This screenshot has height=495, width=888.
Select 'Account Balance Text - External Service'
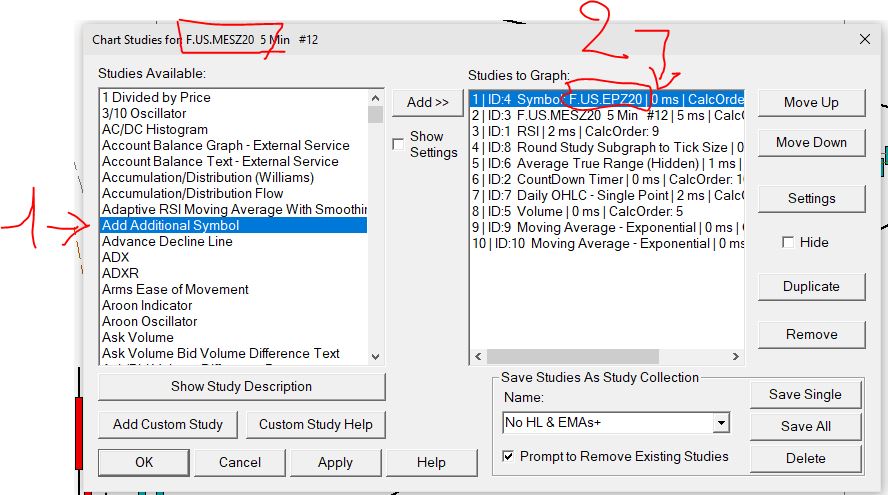tap(233, 161)
